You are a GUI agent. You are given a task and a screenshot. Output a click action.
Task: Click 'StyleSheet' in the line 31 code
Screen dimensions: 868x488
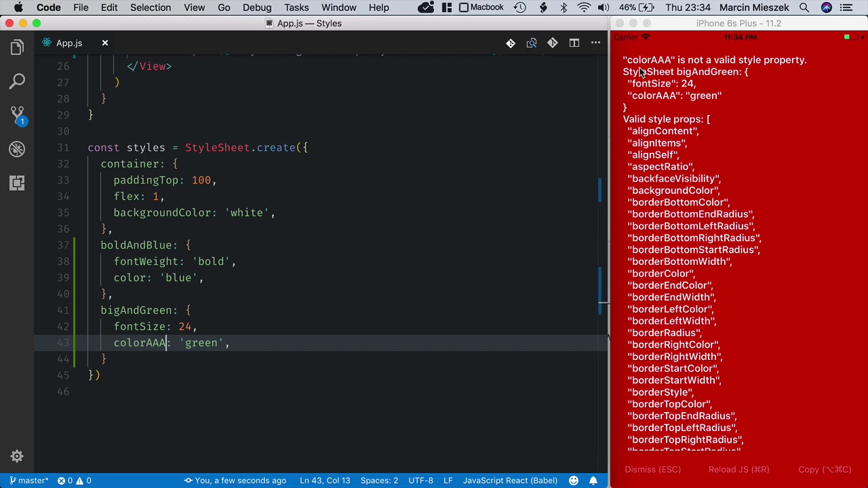coord(217,148)
